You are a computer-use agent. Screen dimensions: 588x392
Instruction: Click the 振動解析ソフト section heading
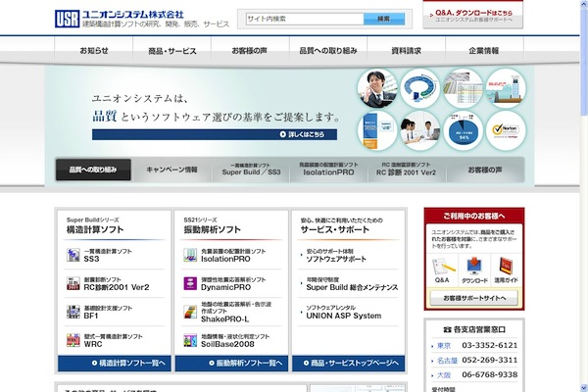tap(213, 229)
